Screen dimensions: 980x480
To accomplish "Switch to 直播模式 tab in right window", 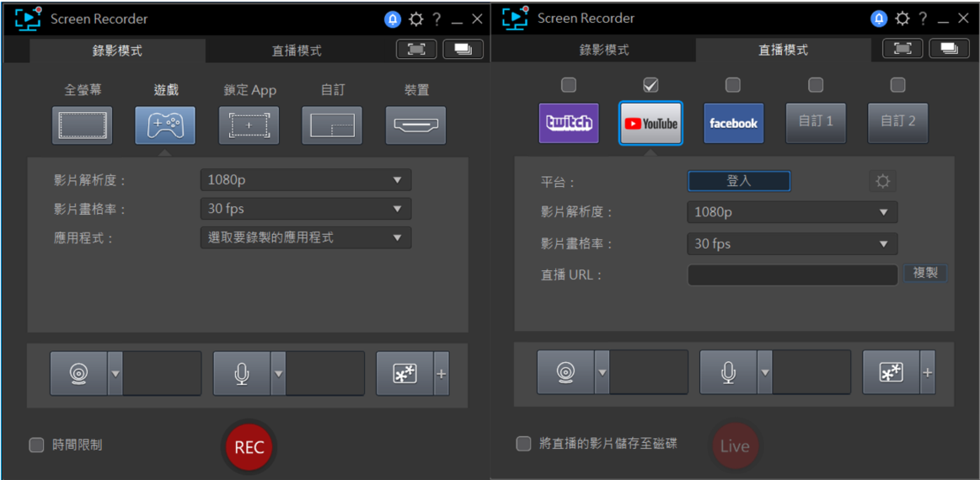I will 783,50.
